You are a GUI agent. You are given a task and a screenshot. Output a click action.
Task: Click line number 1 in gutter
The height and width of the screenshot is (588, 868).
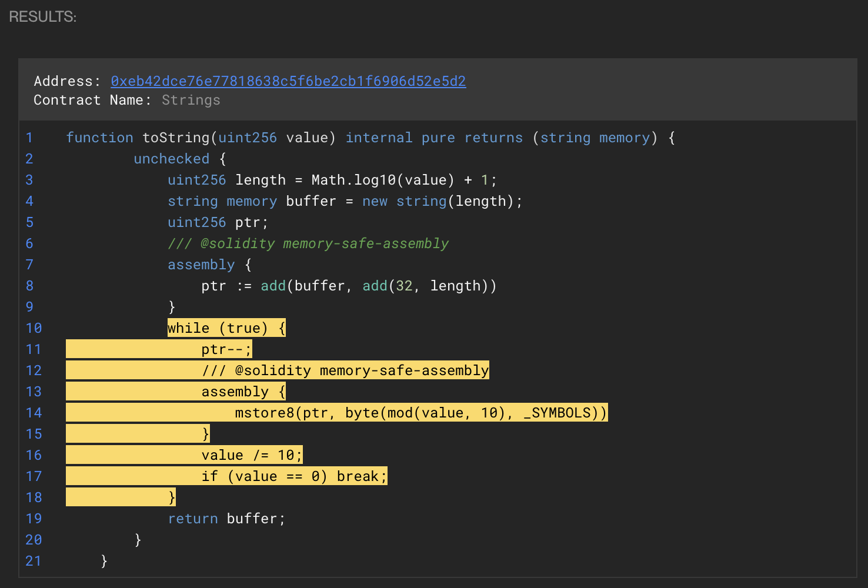click(x=29, y=138)
